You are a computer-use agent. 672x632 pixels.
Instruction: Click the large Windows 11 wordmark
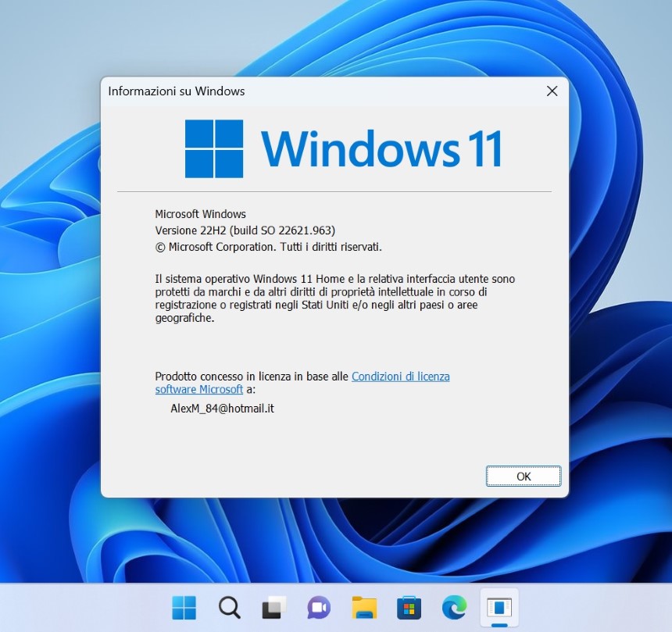pos(381,148)
